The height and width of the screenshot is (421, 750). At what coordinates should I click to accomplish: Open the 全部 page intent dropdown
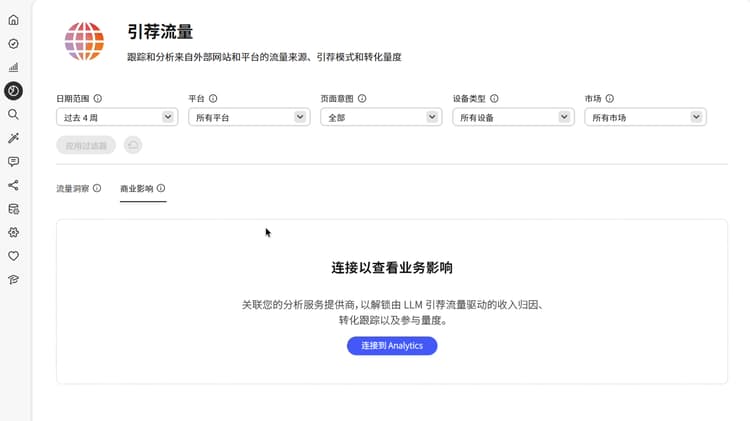point(381,117)
